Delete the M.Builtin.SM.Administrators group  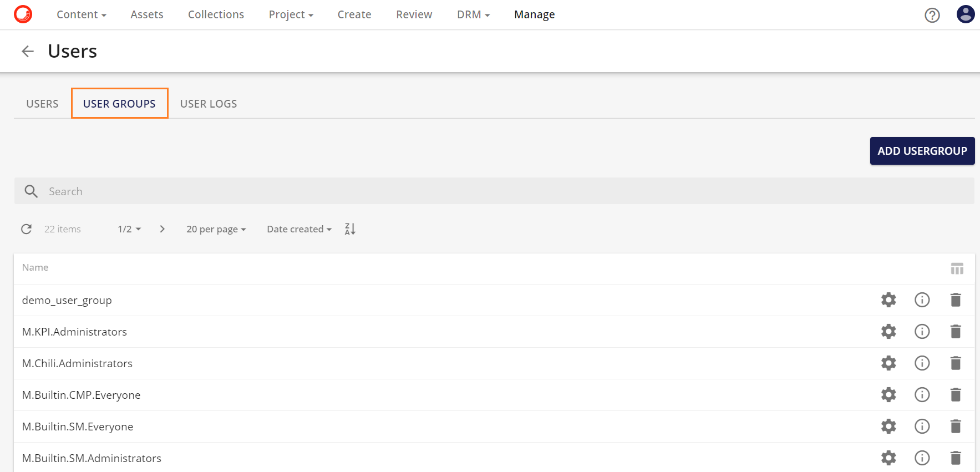click(x=956, y=458)
